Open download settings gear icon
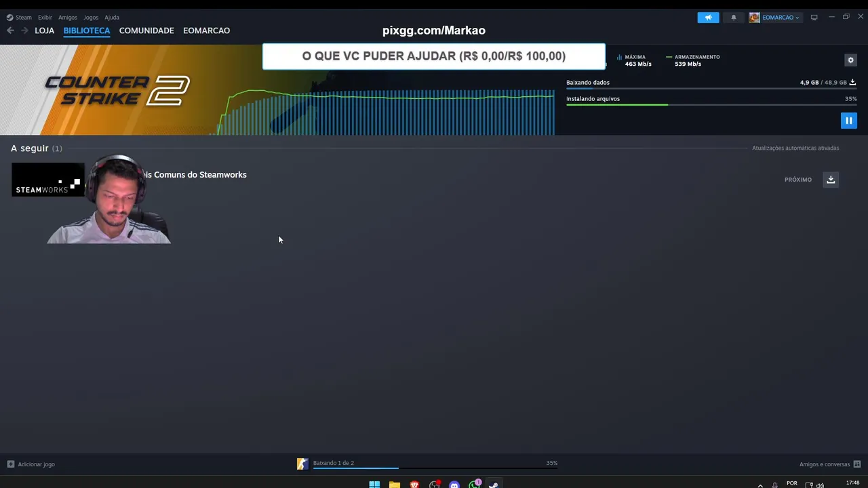Screen dimensions: 868x488 pos(850,60)
